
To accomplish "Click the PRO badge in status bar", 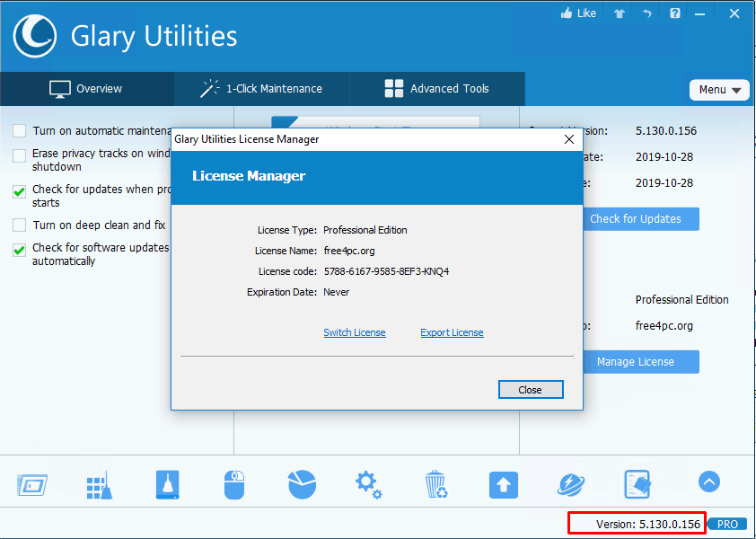I will point(727,524).
